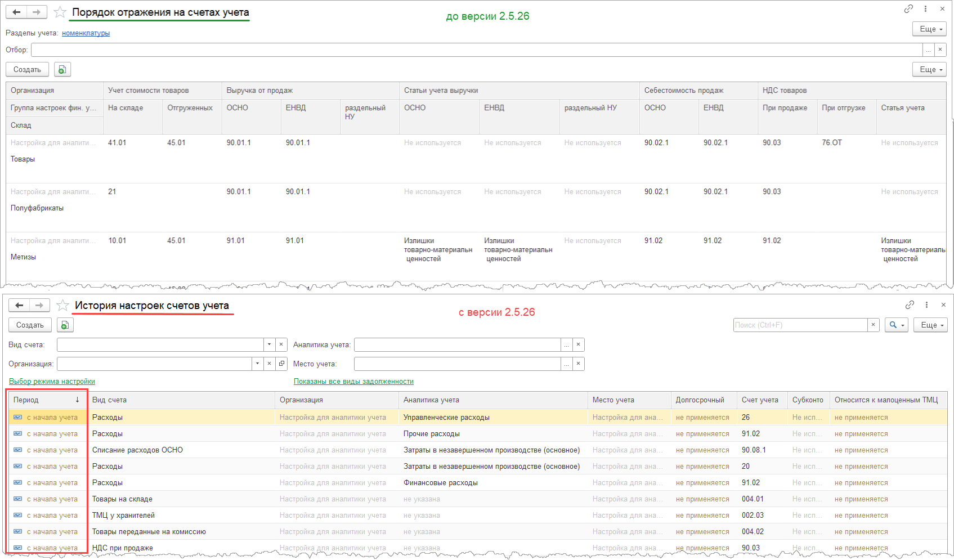954x560 pixels.
Task: Open the Выбор режима настройки link
Action: (52, 382)
